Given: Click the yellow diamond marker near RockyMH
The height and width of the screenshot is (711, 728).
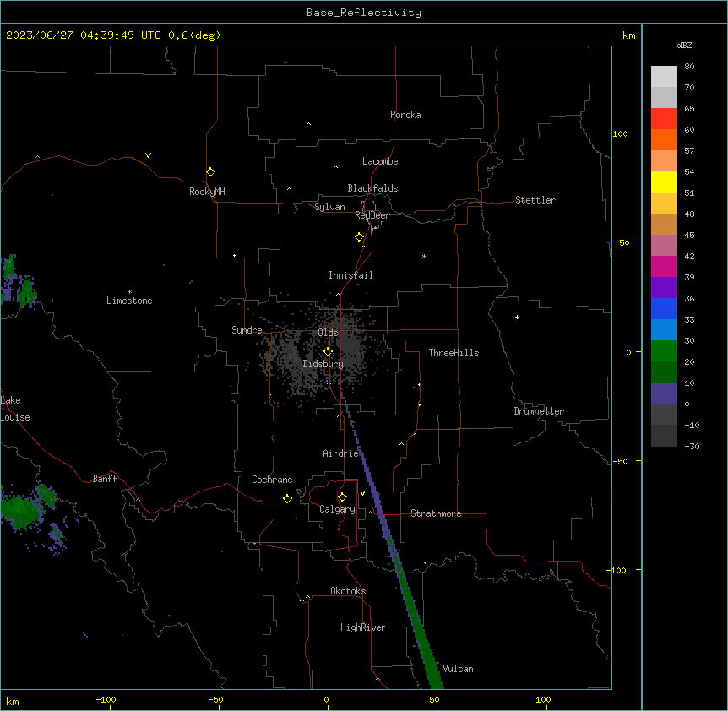Looking at the screenshot, I should pos(210,172).
